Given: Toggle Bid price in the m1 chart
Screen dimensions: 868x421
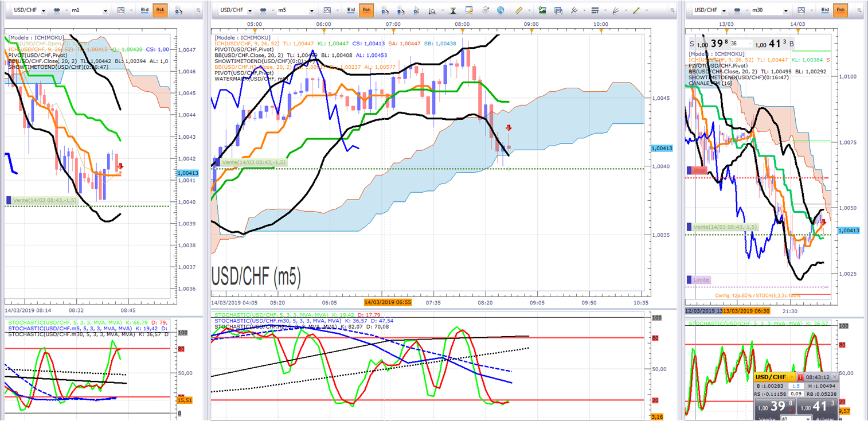Looking at the screenshot, I should coord(146,10).
